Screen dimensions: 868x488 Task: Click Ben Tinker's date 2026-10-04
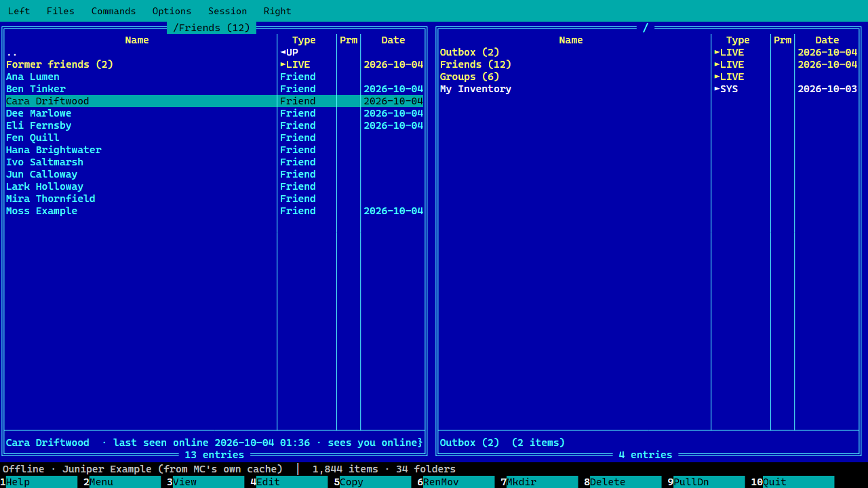(393, 89)
